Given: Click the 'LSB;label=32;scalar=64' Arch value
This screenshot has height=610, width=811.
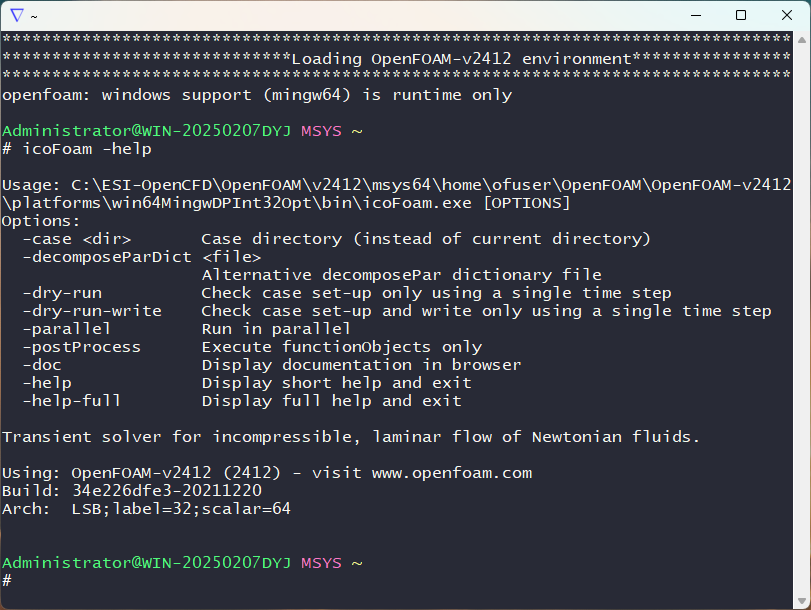Looking at the screenshot, I should click(181, 509).
